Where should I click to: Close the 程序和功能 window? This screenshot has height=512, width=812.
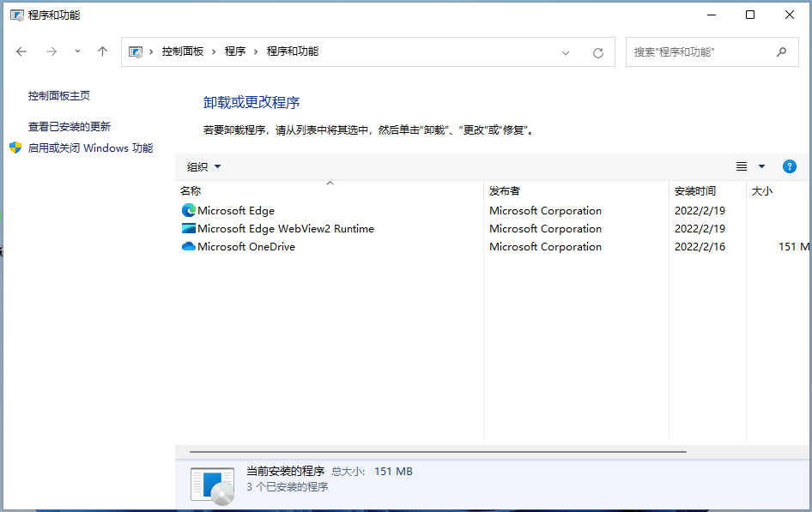point(789,15)
